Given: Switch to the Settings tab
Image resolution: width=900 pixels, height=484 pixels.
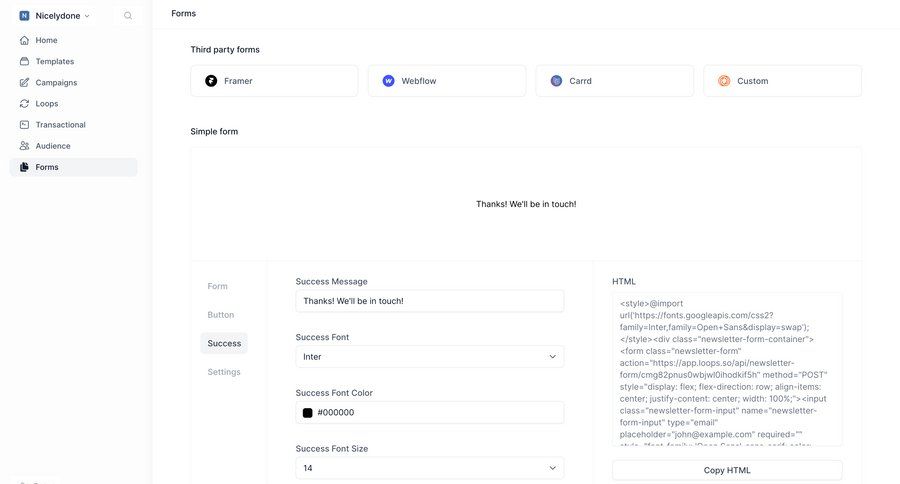Looking at the screenshot, I should tap(224, 372).
